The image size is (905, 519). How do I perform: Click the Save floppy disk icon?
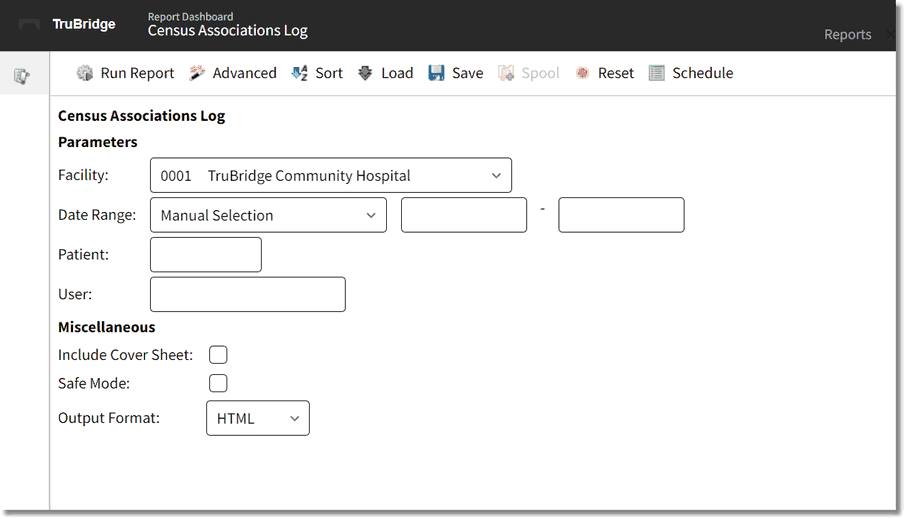pos(437,73)
